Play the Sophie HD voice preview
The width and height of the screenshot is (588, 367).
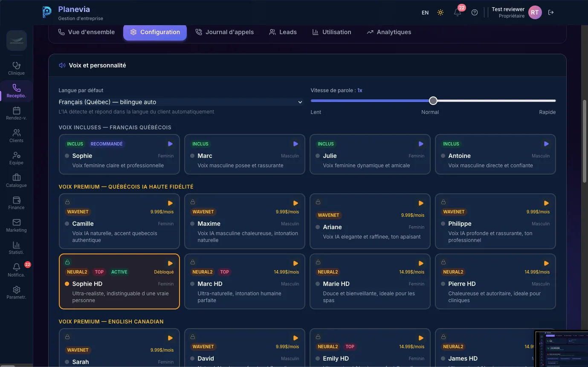(x=171, y=263)
